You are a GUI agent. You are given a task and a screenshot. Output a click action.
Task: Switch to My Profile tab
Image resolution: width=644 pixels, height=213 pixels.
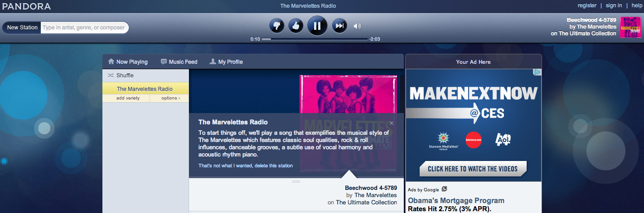[226, 62]
